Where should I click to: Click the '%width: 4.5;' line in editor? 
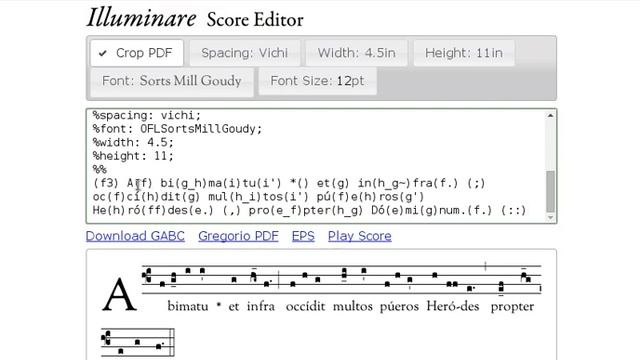[x=133, y=142]
